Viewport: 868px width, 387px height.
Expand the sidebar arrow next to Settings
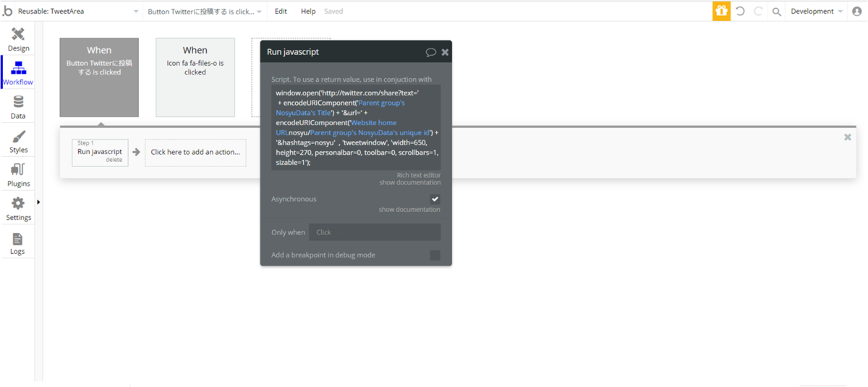pyautogui.click(x=38, y=203)
